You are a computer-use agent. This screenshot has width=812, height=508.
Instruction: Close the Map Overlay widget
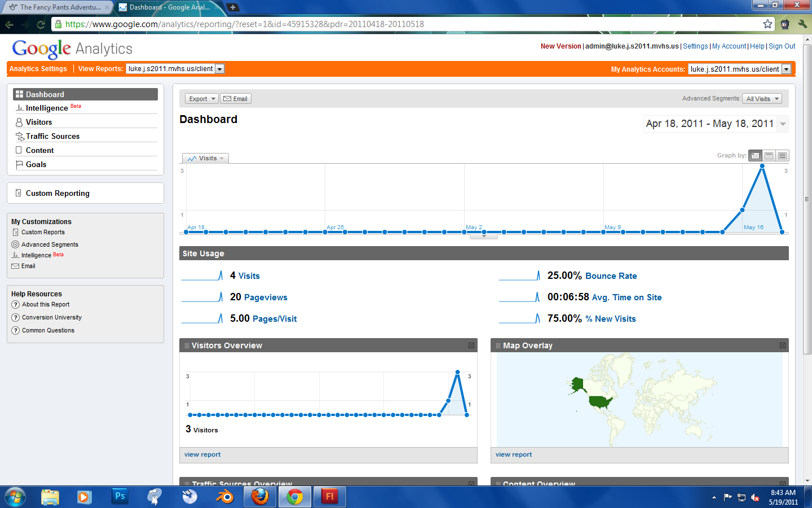point(783,345)
